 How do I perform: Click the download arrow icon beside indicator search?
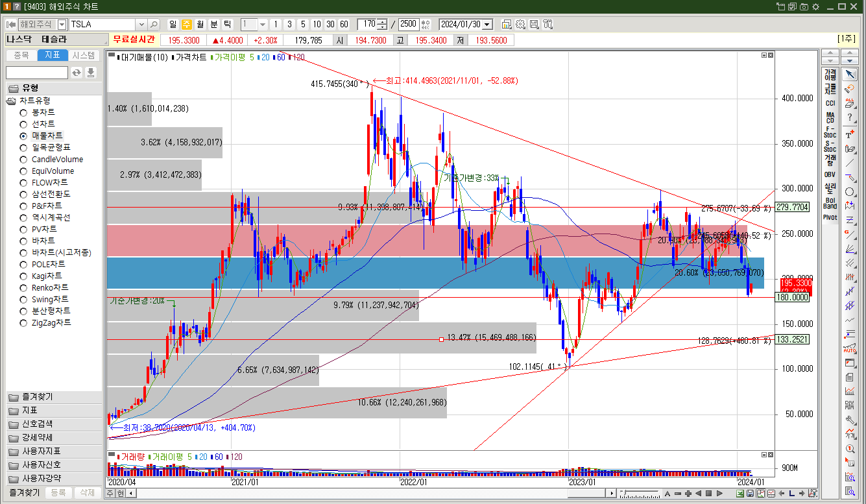(x=91, y=72)
